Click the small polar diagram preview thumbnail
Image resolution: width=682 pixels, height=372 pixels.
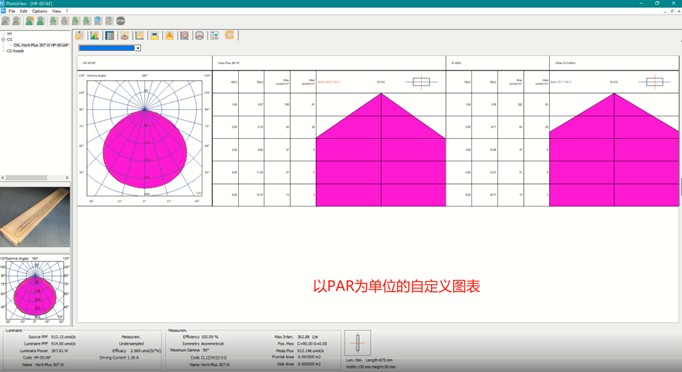tap(35, 290)
